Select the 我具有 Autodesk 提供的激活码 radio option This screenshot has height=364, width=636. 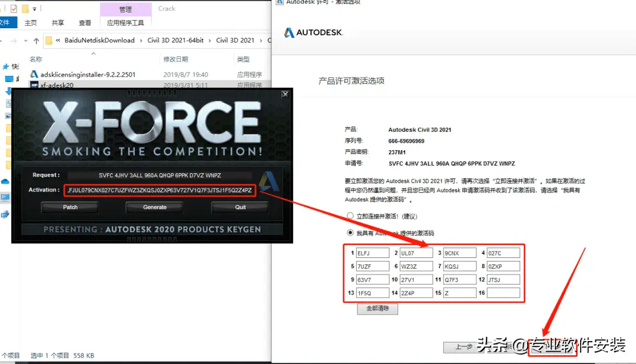(x=350, y=233)
